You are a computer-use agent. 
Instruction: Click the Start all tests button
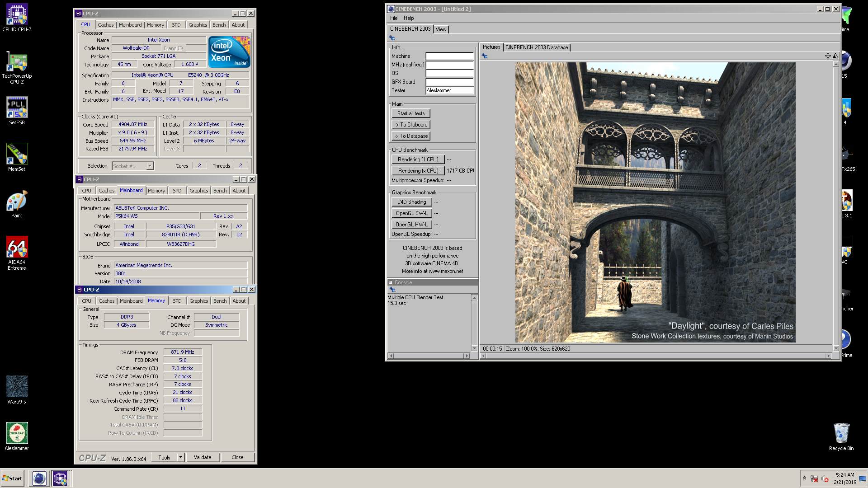coord(411,113)
